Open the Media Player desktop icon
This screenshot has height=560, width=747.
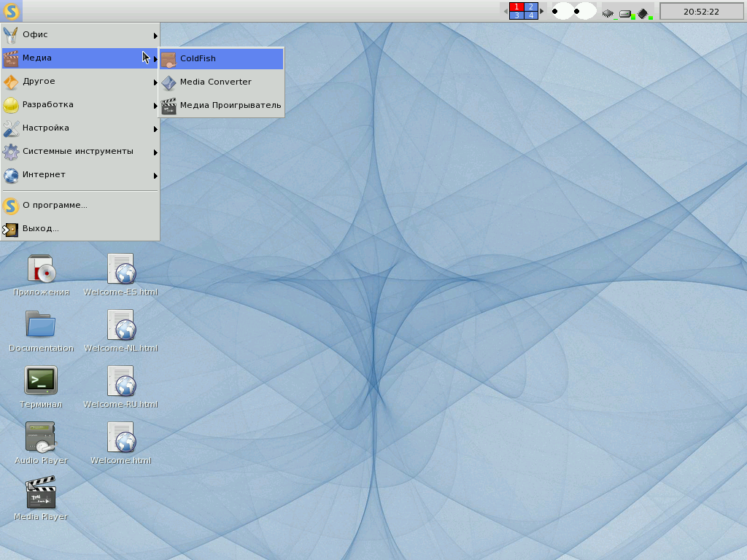(x=41, y=493)
